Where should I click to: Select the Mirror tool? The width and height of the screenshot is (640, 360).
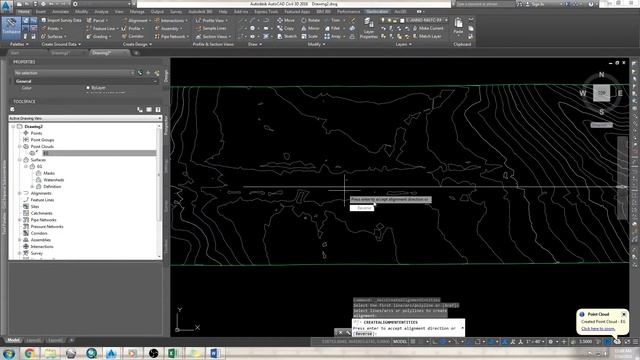coord(311,29)
